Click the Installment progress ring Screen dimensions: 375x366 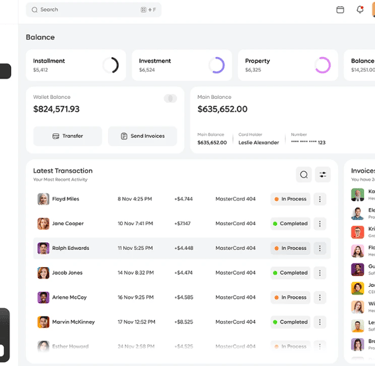(x=111, y=65)
